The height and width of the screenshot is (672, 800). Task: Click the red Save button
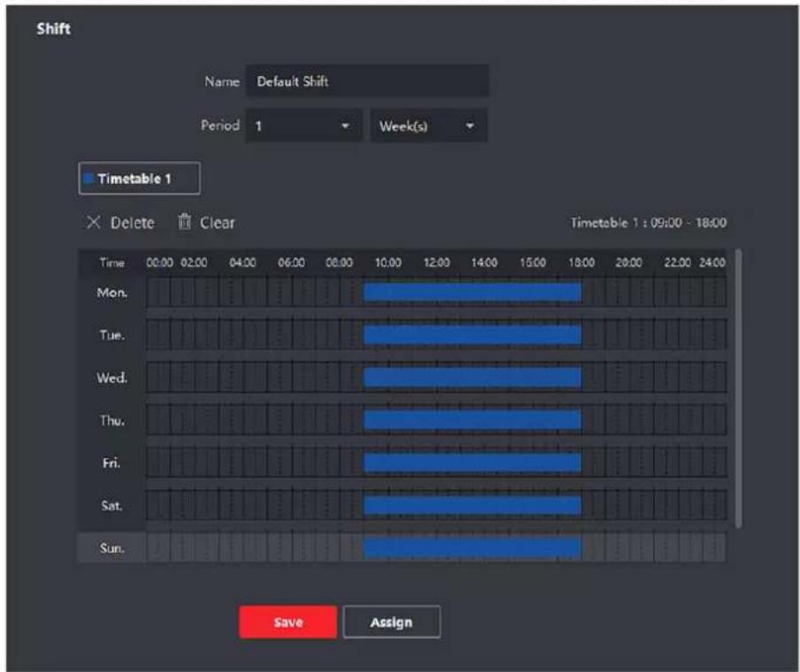(x=288, y=622)
